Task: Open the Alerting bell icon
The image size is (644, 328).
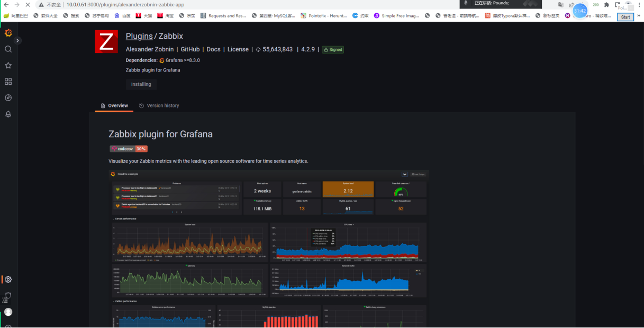Action: [x=8, y=114]
